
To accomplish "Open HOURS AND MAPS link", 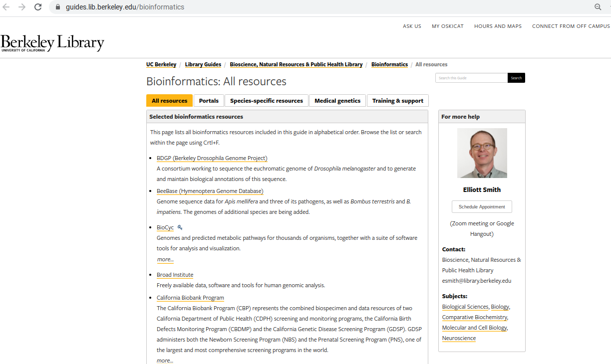I will click(498, 26).
